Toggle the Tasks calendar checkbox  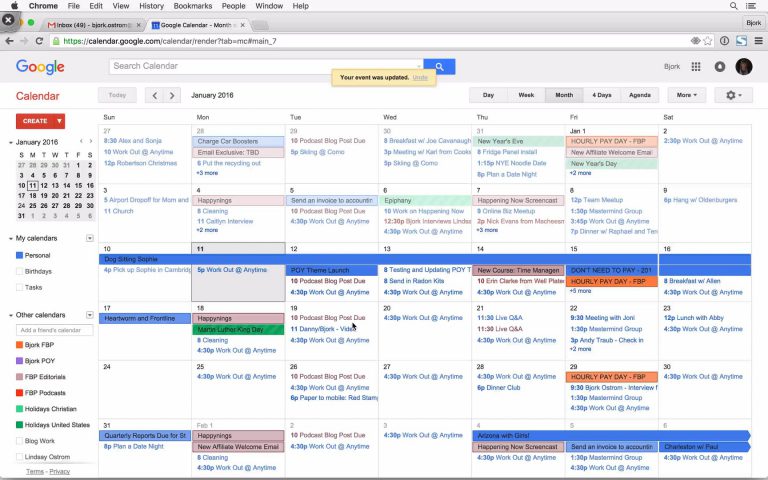click(20, 287)
